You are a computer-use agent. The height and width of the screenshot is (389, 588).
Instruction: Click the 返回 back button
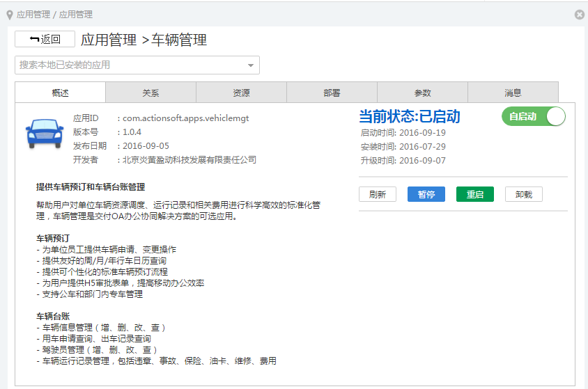pos(45,39)
